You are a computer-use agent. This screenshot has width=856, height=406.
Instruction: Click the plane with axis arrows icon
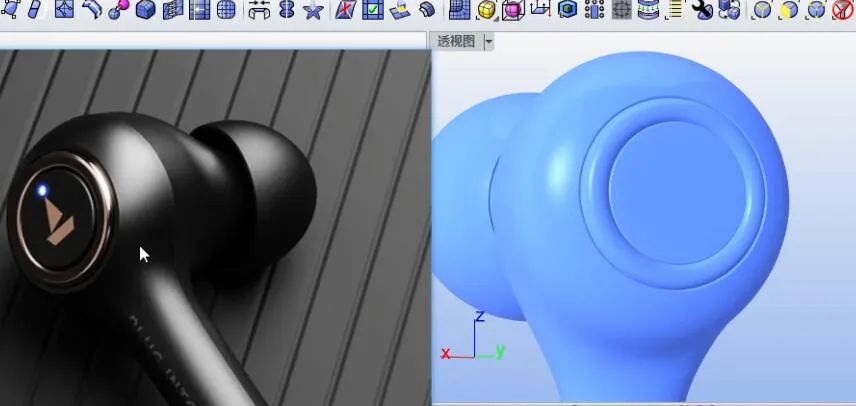540,8
